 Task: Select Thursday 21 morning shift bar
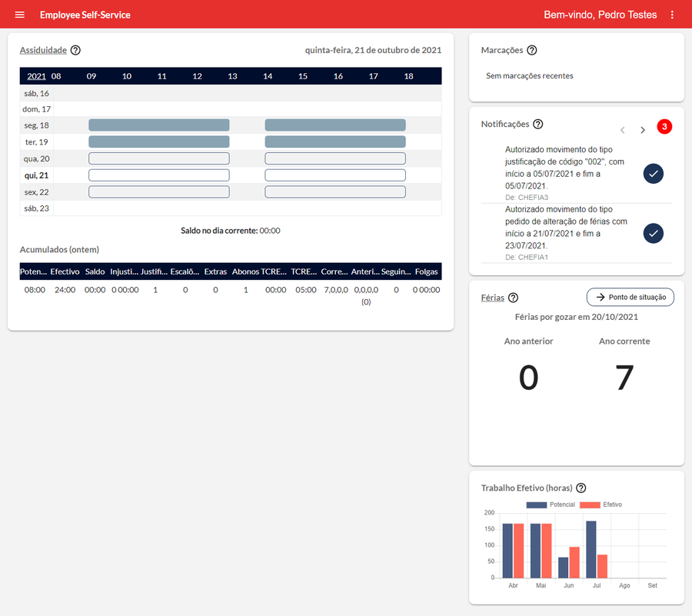159,175
